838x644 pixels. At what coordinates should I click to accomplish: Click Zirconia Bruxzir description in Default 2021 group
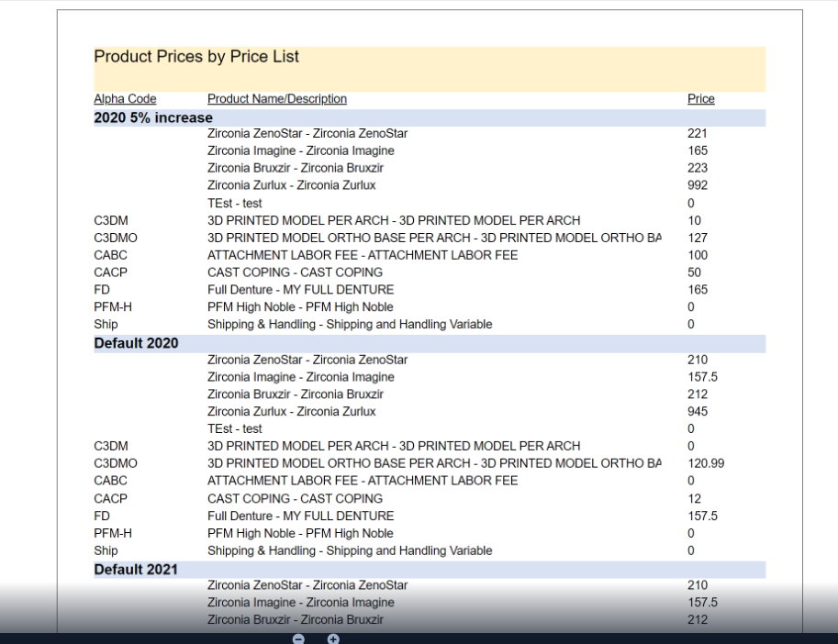coord(296,620)
